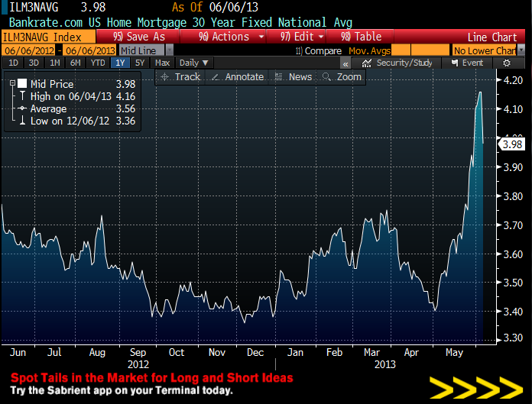The image size is (532, 404).
Task: Select the 1D time range
Action: pyautogui.click(x=13, y=63)
